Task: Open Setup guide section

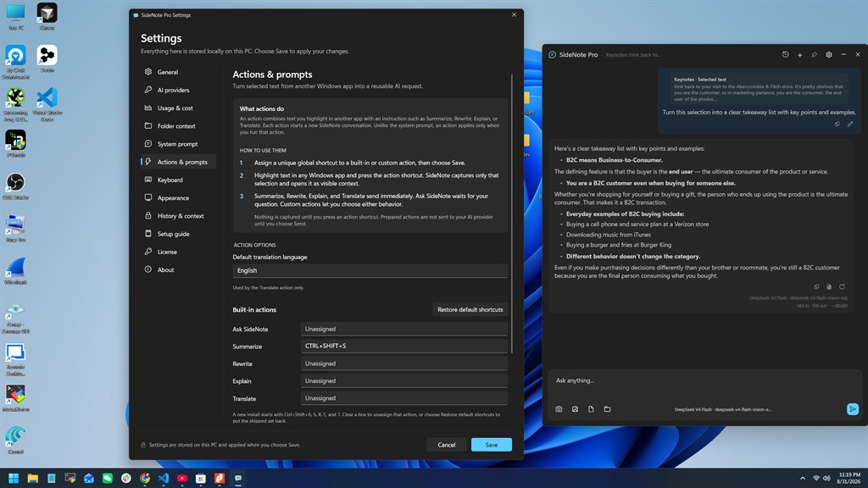Action: 178,234
